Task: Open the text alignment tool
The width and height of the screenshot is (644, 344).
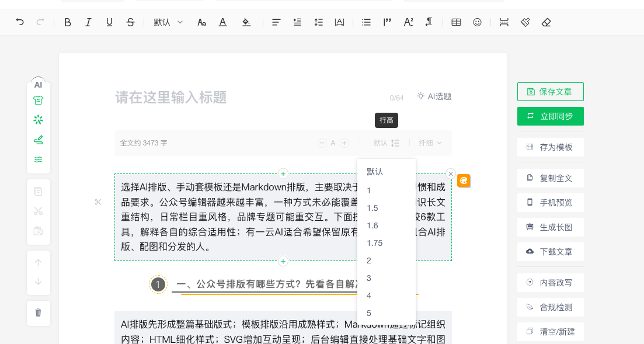Action: point(276,22)
